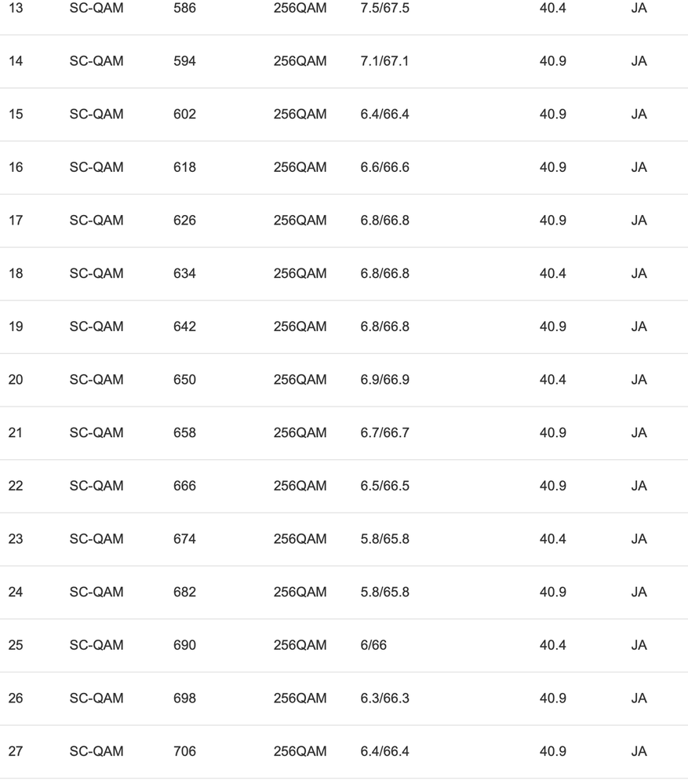
Task: Click power reading 6.6/66.6
Action: (384, 167)
